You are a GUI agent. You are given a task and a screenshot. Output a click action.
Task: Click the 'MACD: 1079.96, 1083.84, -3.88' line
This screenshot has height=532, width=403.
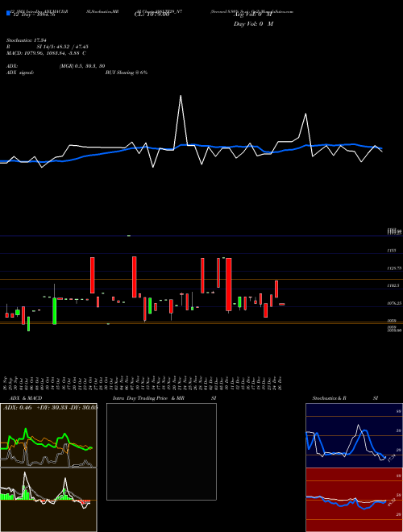[x=46, y=53]
